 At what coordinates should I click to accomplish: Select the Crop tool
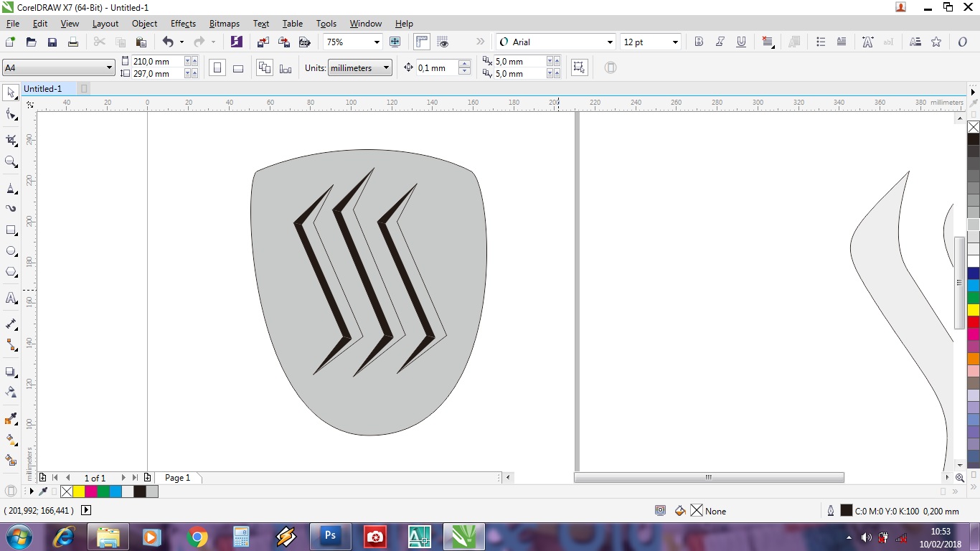click(x=11, y=139)
